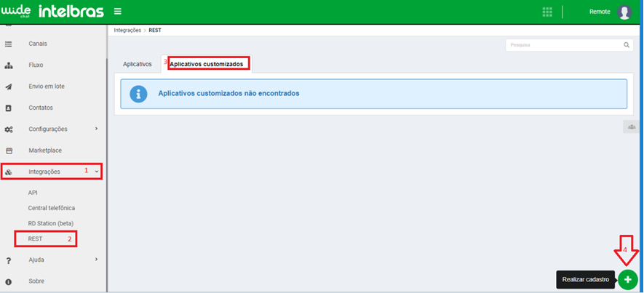Expand the Ajuda submenu arrow
This screenshot has width=644, height=293.
pos(97,260)
